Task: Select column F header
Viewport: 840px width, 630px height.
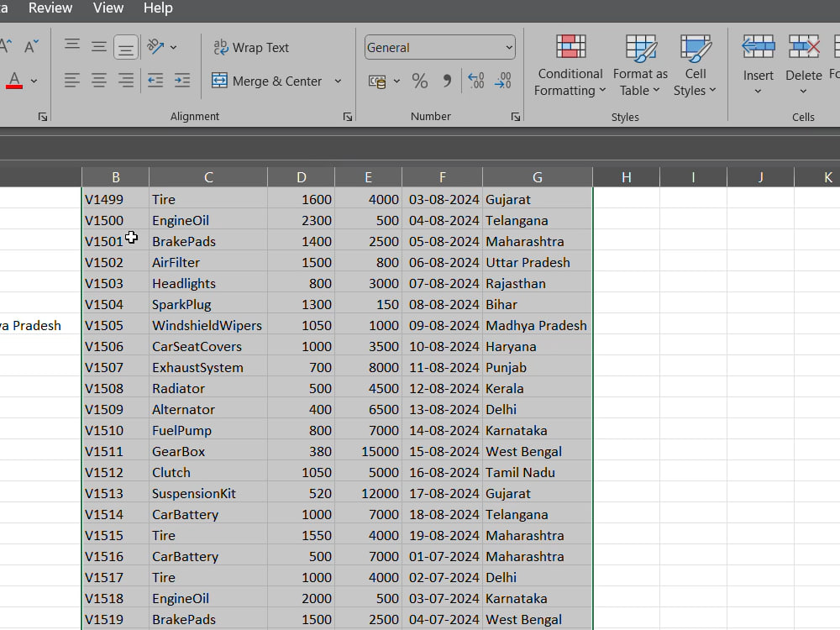Action: (x=442, y=177)
